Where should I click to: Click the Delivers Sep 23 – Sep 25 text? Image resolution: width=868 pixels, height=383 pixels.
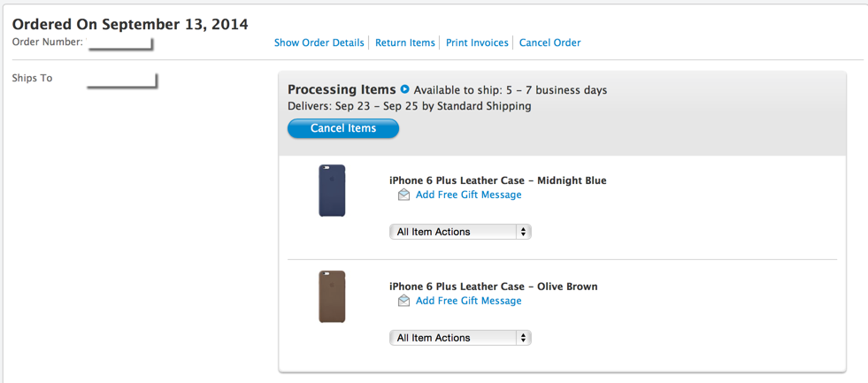[x=409, y=106]
